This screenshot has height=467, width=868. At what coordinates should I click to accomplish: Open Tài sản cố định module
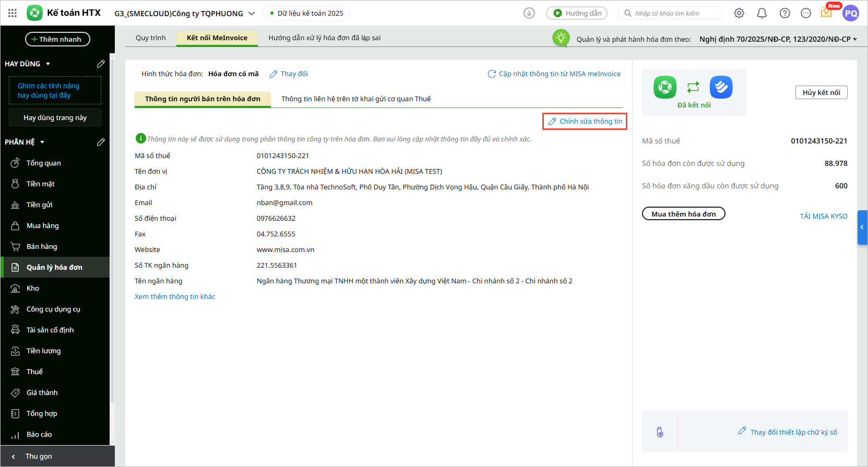point(55,330)
